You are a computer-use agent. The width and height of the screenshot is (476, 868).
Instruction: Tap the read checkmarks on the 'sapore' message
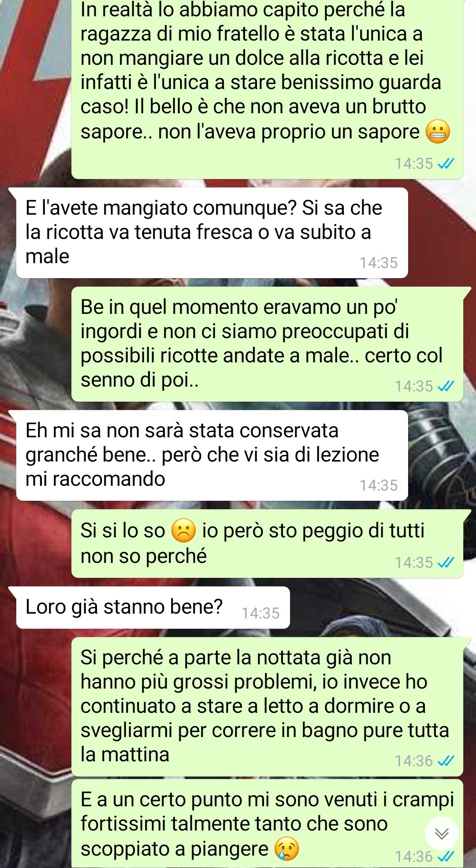[446, 164]
